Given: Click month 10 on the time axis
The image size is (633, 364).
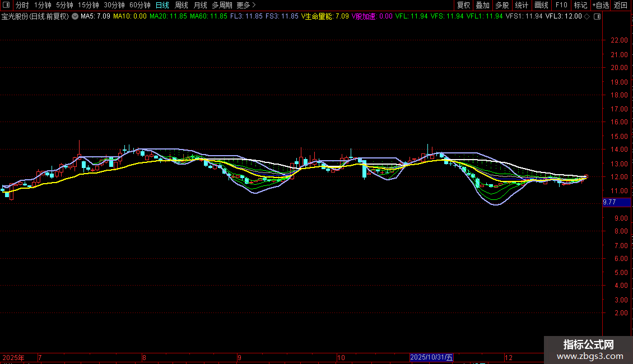Looking at the screenshot, I should click(x=341, y=357).
